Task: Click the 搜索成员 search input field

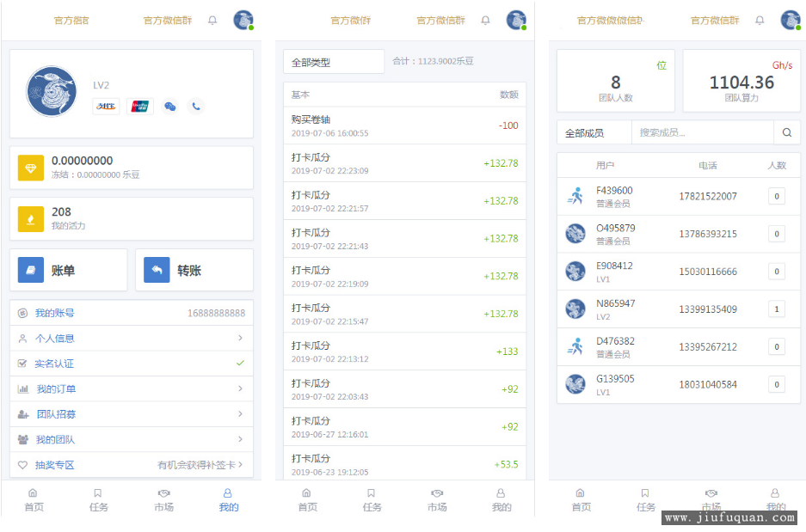Action: 703,132
